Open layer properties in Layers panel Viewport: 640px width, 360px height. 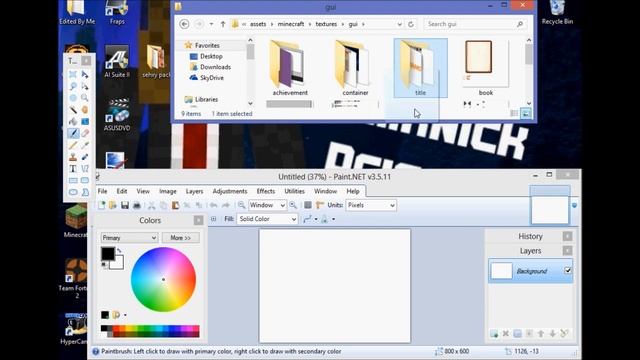[564, 333]
